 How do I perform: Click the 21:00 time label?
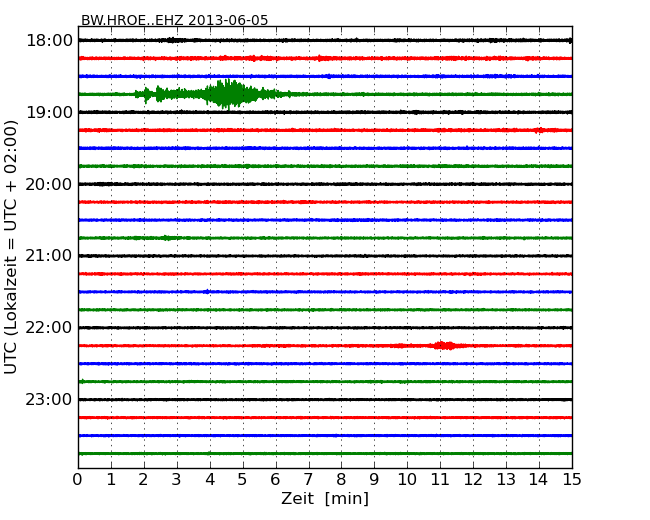click(49, 256)
